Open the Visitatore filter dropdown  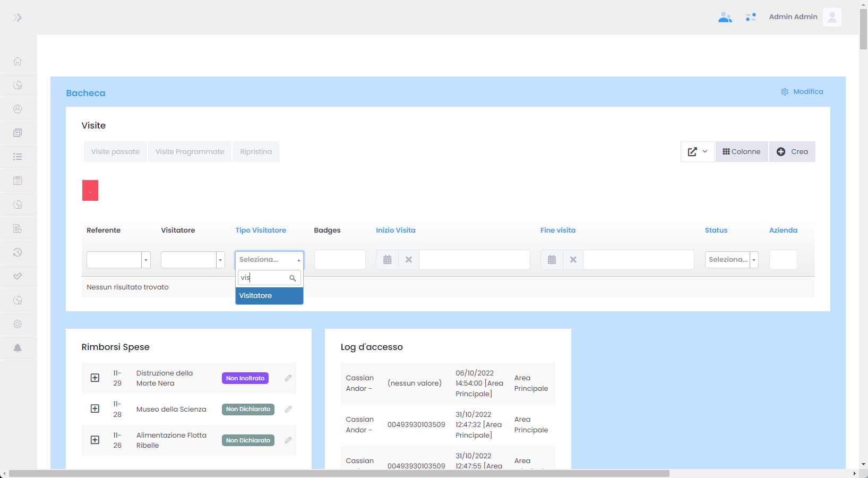(193, 260)
